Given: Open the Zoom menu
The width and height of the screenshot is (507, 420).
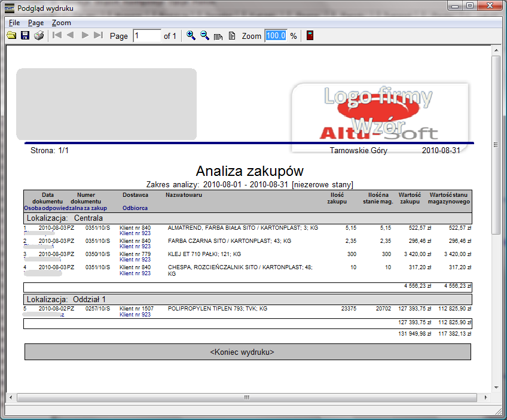Looking at the screenshot, I should pyautogui.click(x=61, y=23).
